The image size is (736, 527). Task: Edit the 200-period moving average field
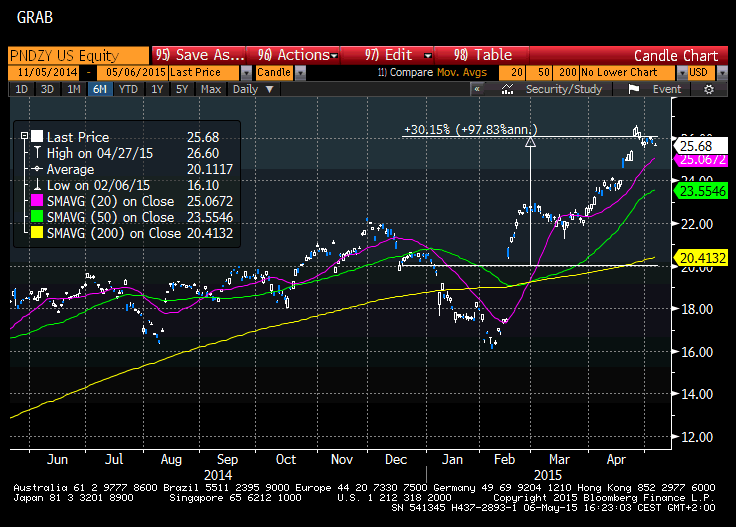click(x=566, y=72)
